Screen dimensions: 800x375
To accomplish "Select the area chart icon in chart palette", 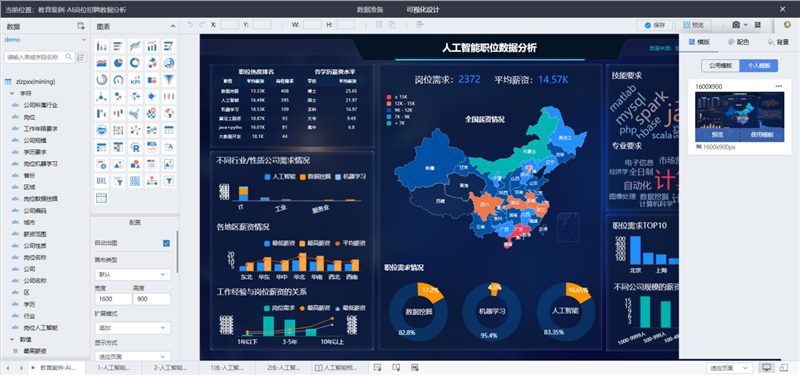I will click(x=102, y=63).
